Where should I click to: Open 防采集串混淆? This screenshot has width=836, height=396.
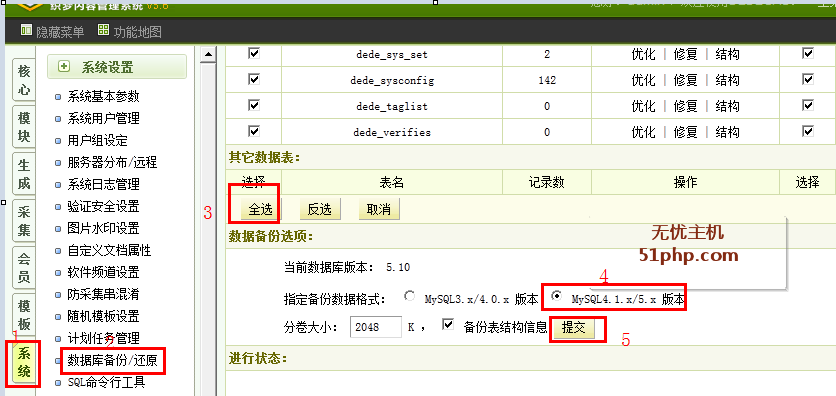point(103,294)
